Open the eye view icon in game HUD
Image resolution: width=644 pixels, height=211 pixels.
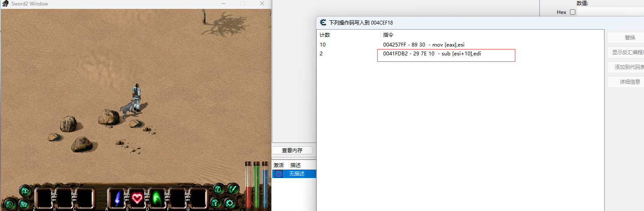[25, 191]
